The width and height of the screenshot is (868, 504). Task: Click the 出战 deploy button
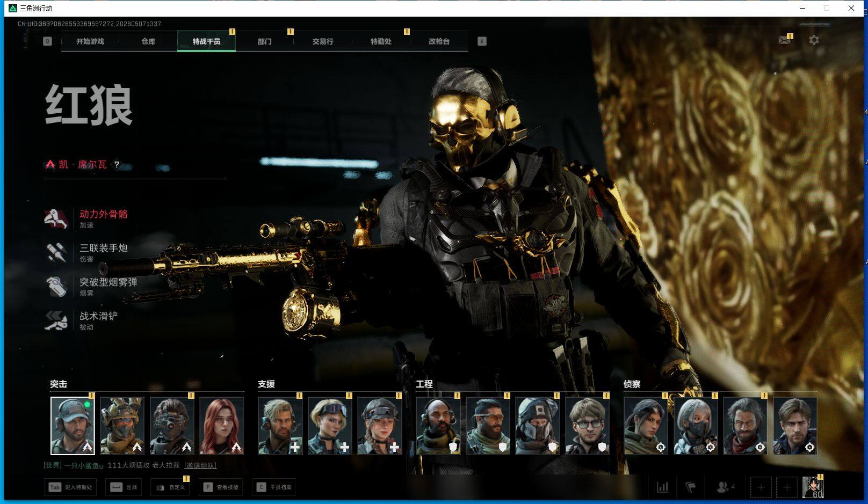click(x=124, y=487)
